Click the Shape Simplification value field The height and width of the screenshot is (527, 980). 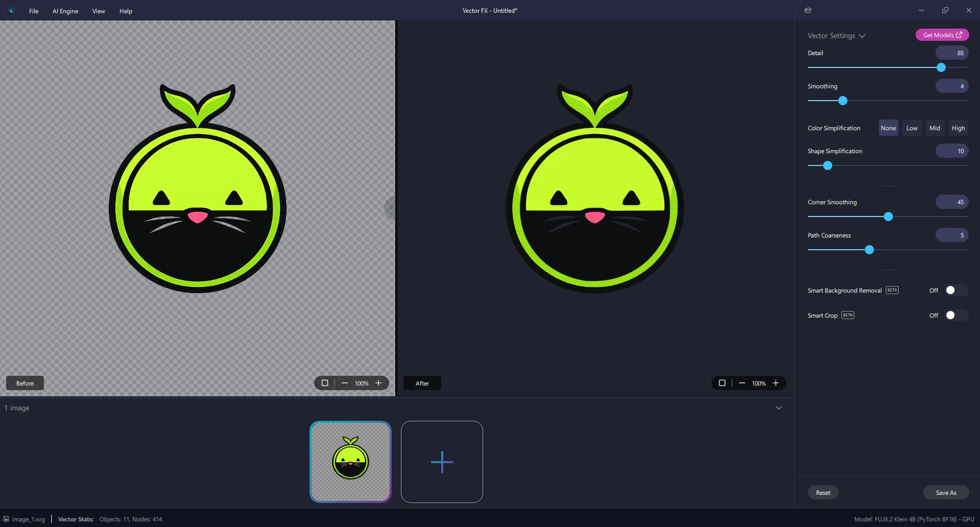[952, 151]
